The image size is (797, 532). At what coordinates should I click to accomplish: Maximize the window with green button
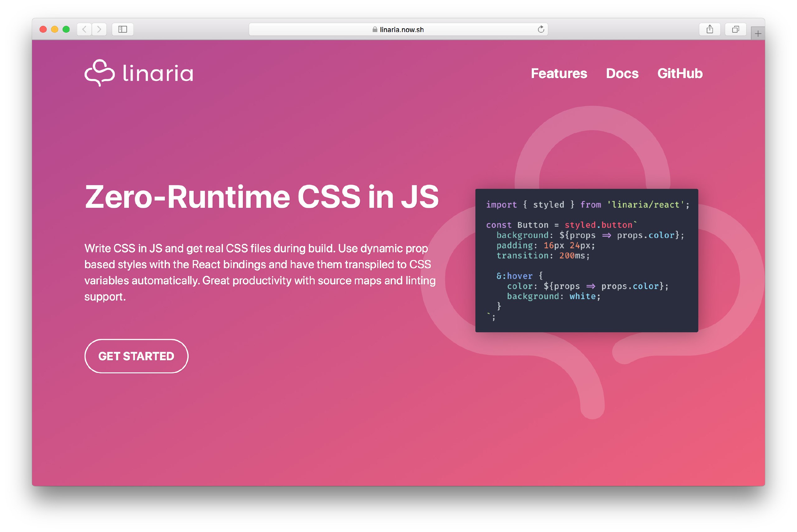point(66,30)
